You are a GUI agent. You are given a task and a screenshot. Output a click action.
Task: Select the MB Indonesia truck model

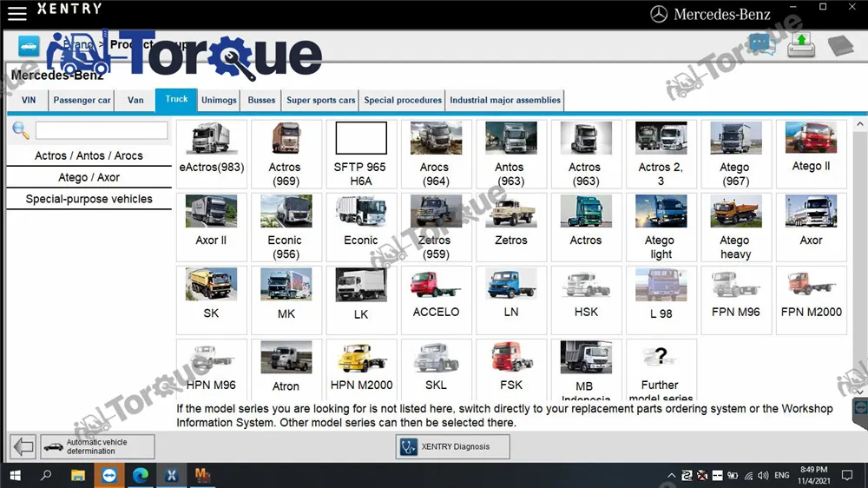[586, 369]
